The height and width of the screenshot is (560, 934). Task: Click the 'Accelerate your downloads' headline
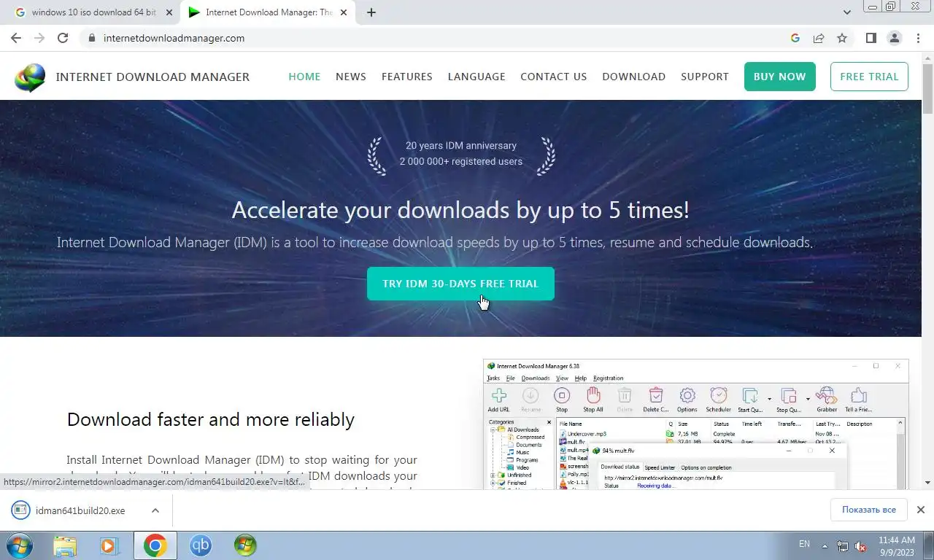point(460,210)
